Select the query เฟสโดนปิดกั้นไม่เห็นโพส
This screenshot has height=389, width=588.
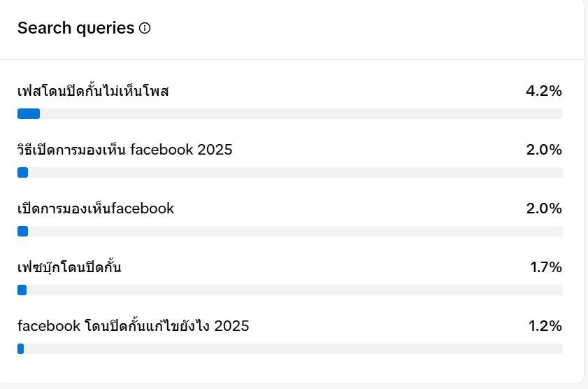94,91
